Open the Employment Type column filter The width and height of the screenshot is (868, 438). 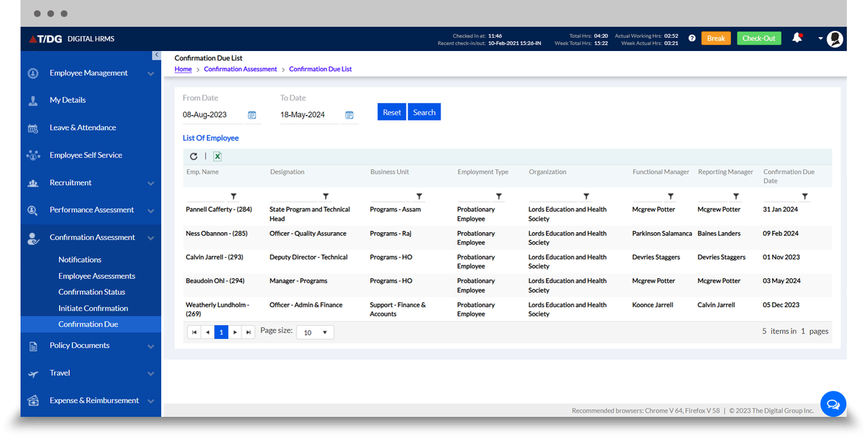point(499,197)
